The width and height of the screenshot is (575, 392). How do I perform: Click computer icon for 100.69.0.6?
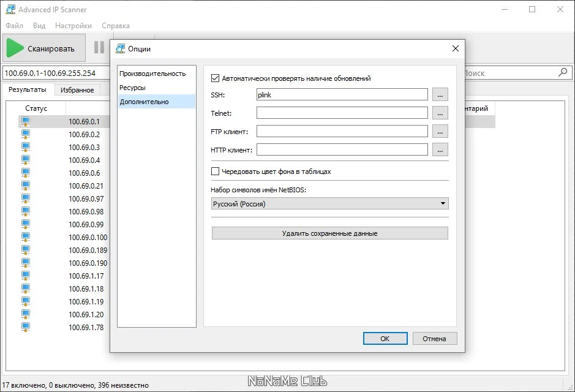click(26, 173)
